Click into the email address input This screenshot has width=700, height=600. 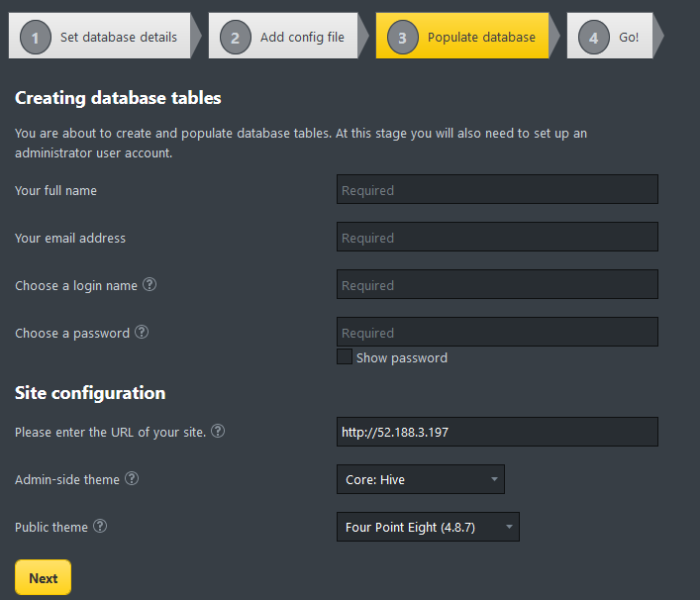(x=497, y=238)
